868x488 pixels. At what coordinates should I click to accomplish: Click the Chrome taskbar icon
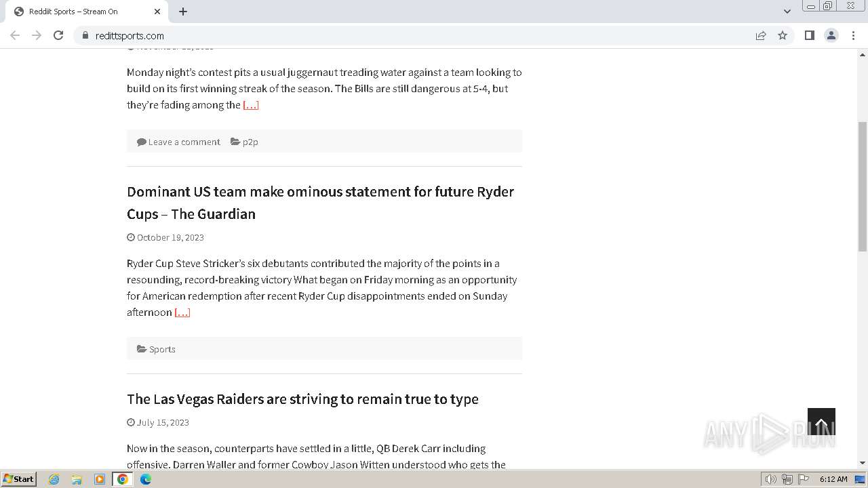tap(123, 479)
